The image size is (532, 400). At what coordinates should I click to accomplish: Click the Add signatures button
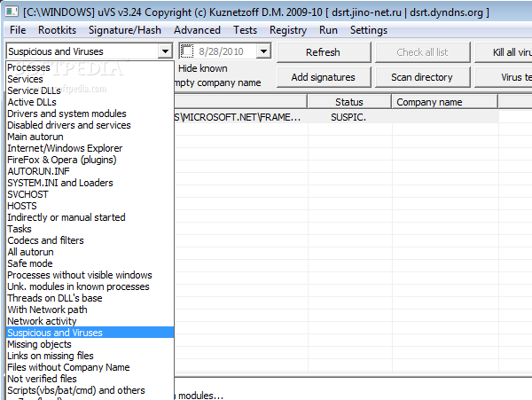pos(323,77)
